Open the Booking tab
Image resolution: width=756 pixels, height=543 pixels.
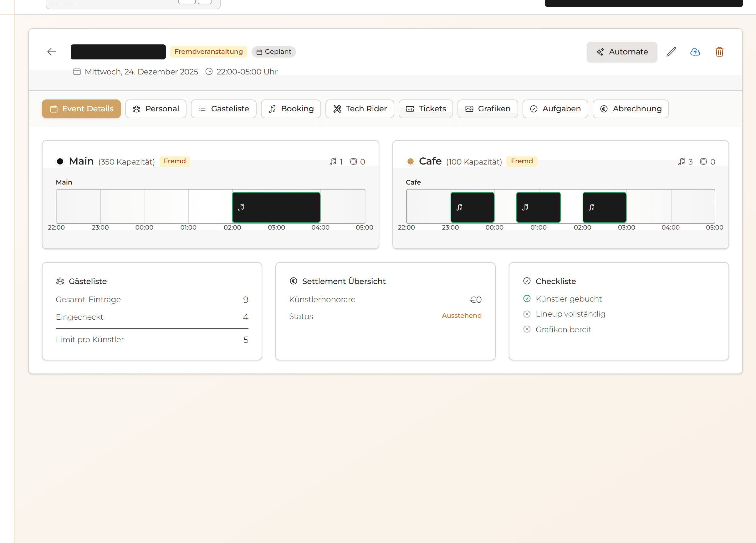coord(291,109)
